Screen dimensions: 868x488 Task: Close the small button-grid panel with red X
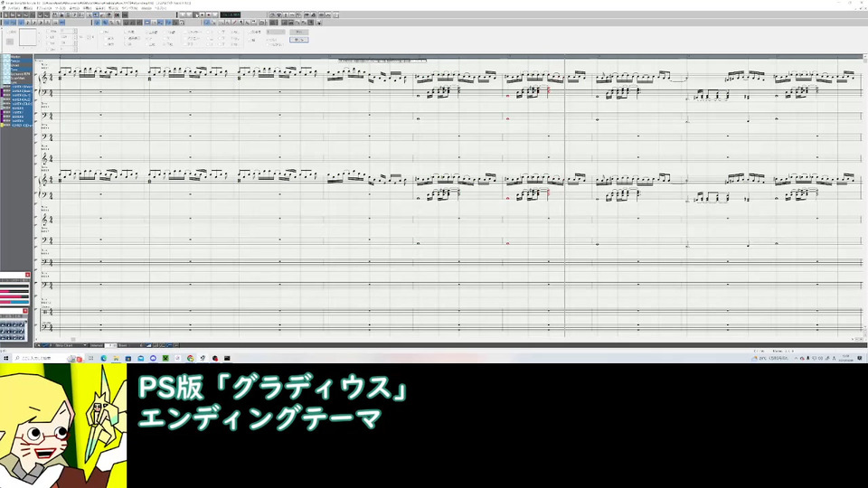tap(25, 310)
